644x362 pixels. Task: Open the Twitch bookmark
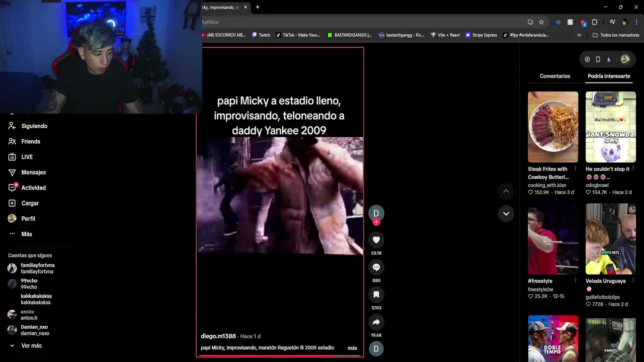(x=261, y=35)
